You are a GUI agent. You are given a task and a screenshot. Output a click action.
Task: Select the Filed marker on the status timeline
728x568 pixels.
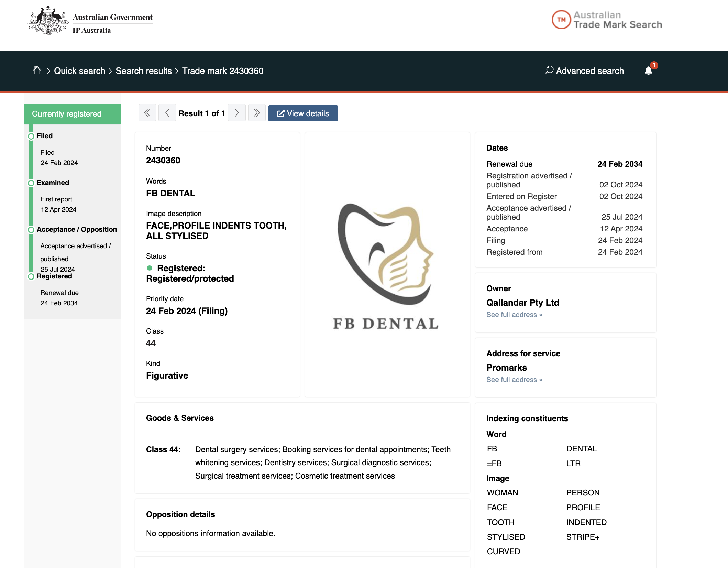click(x=31, y=135)
